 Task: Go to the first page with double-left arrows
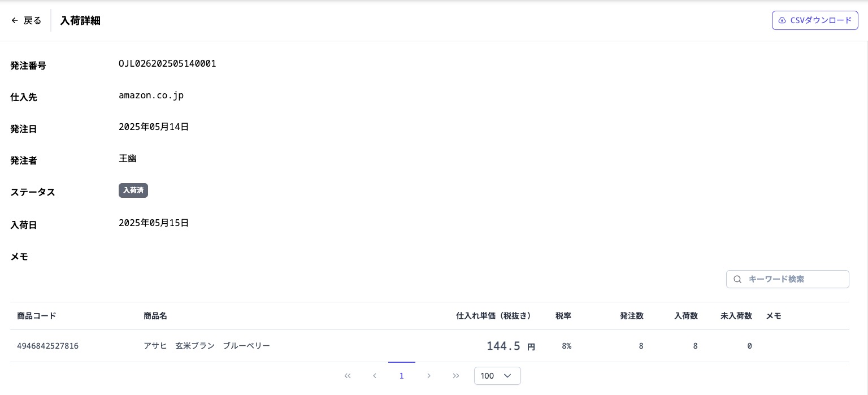(x=348, y=376)
